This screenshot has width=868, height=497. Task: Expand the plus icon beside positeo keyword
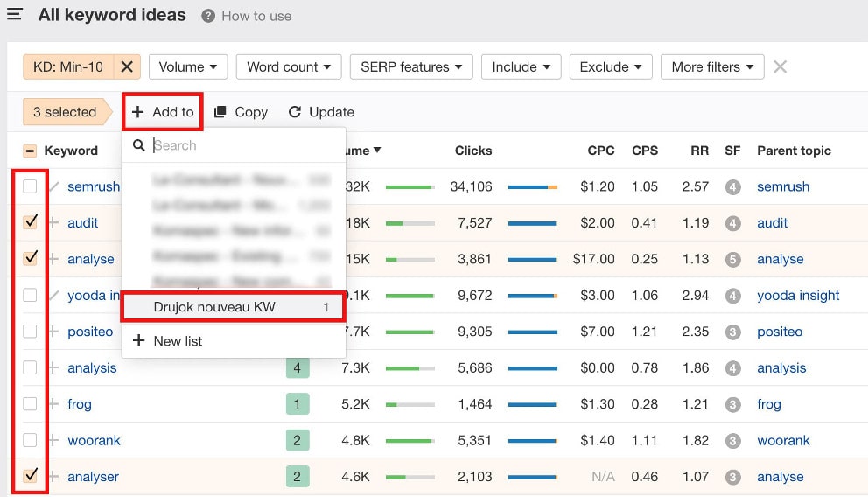tap(53, 332)
